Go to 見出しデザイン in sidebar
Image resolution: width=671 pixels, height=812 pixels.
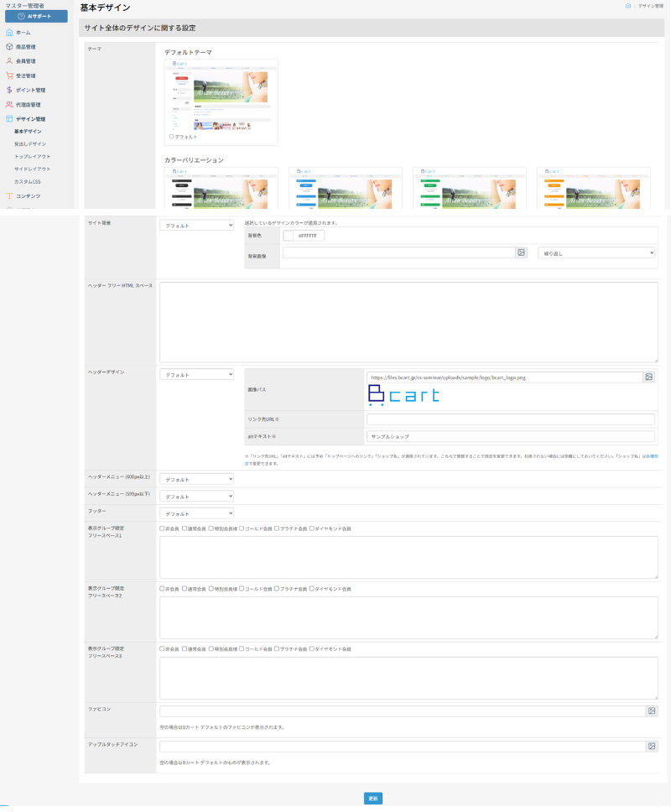[30, 143]
